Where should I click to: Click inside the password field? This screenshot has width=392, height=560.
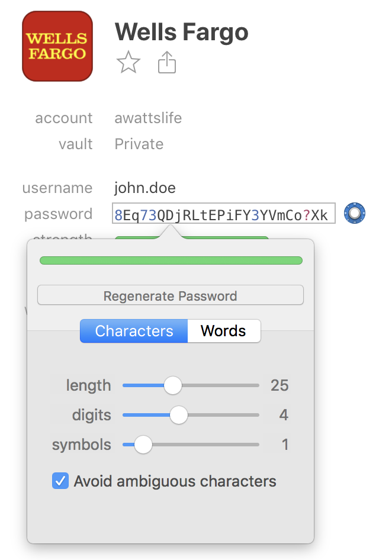(x=223, y=214)
